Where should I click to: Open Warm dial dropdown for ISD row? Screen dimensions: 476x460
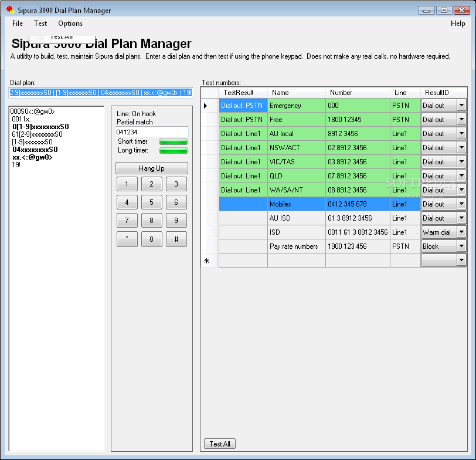(461, 232)
